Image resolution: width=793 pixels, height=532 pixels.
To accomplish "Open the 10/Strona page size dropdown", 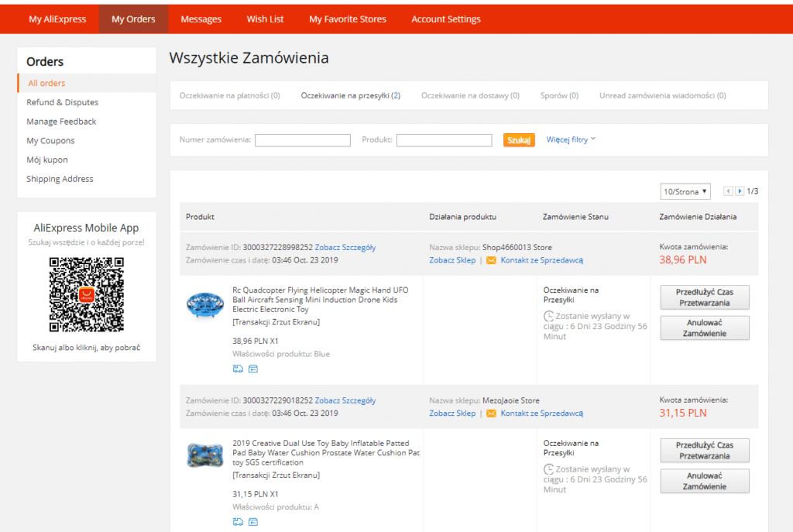I will [x=685, y=192].
